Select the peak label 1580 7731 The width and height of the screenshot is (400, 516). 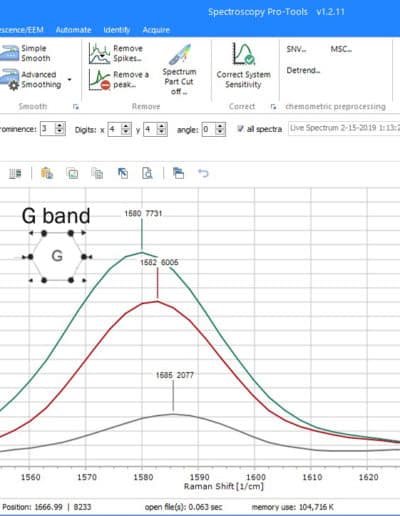pyautogui.click(x=143, y=213)
